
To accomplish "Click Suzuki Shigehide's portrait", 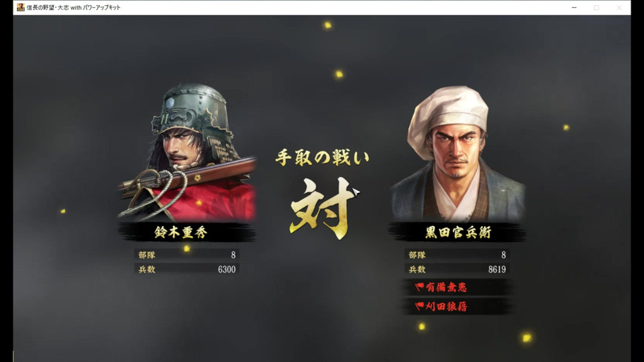I will coord(187,153).
